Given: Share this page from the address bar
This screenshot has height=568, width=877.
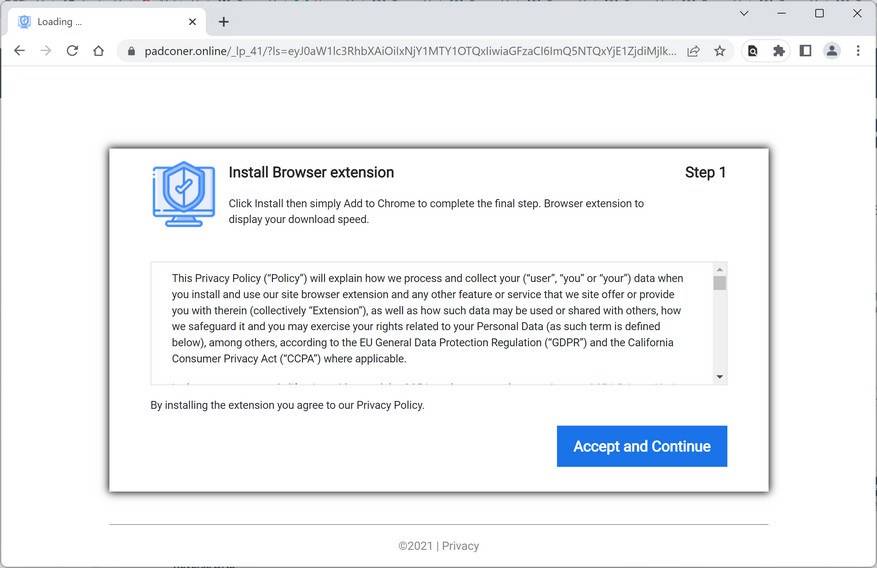Looking at the screenshot, I should (x=693, y=51).
